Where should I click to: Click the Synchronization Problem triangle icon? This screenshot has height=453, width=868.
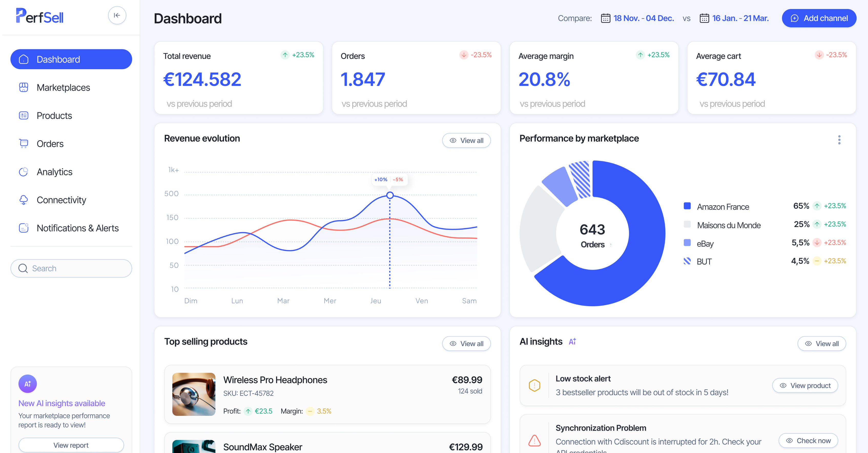534,440
